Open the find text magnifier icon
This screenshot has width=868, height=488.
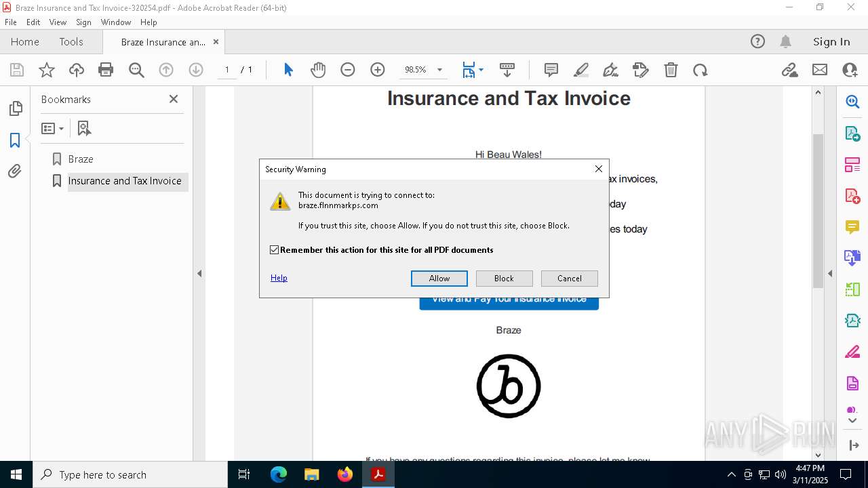click(136, 70)
